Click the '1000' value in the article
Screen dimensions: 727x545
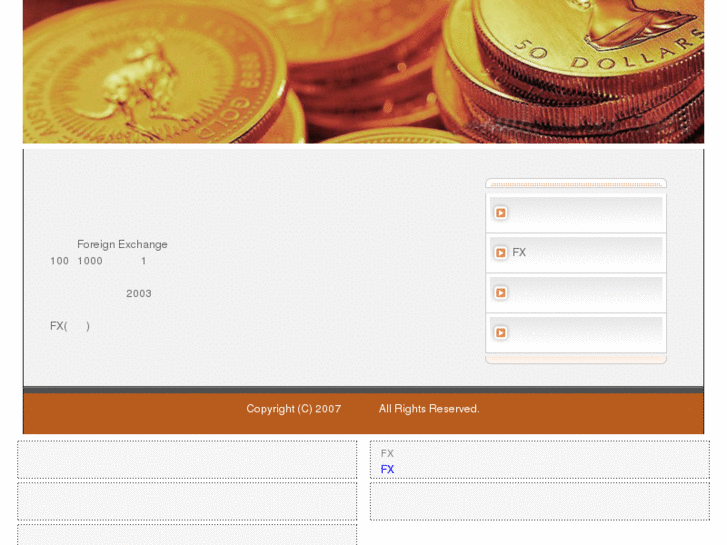click(x=90, y=261)
